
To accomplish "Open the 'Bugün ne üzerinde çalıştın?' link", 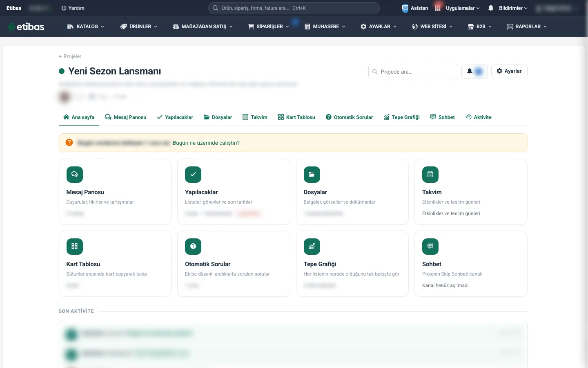I will pos(206,143).
